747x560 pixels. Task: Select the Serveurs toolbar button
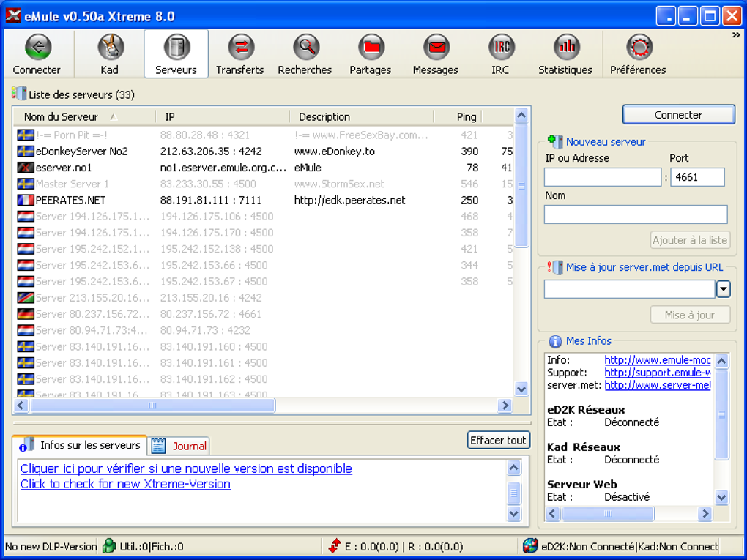point(176,54)
